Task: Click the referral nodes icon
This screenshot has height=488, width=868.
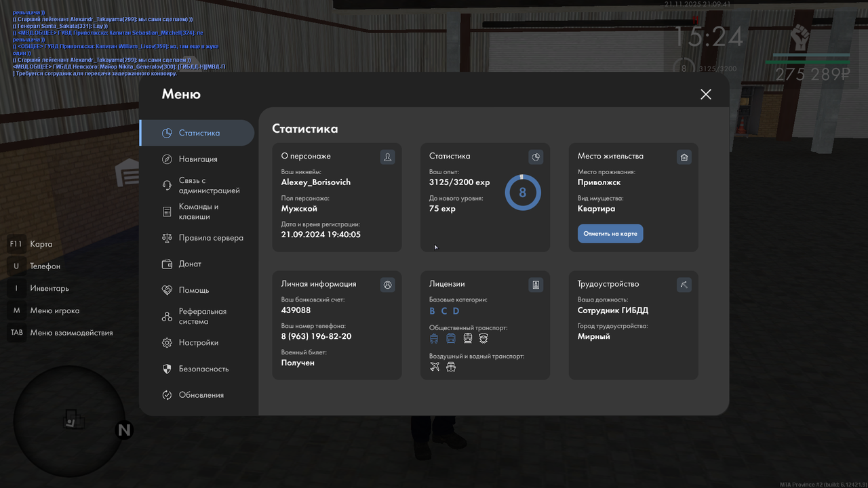Action: (x=167, y=317)
